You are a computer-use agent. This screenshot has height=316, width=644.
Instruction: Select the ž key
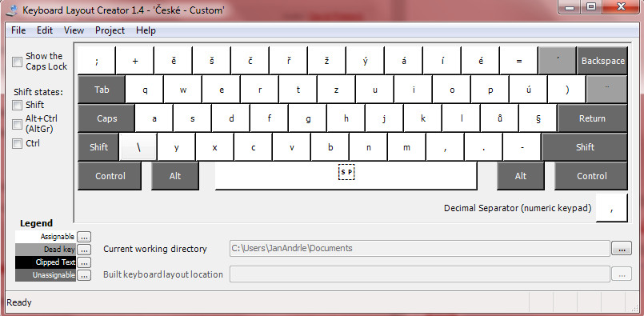(x=327, y=61)
